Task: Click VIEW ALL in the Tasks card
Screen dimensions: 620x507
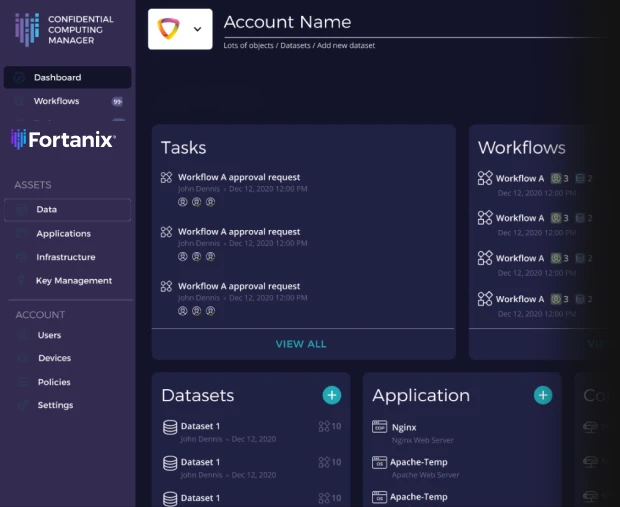Action: pyautogui.click(x=301, y=344)
